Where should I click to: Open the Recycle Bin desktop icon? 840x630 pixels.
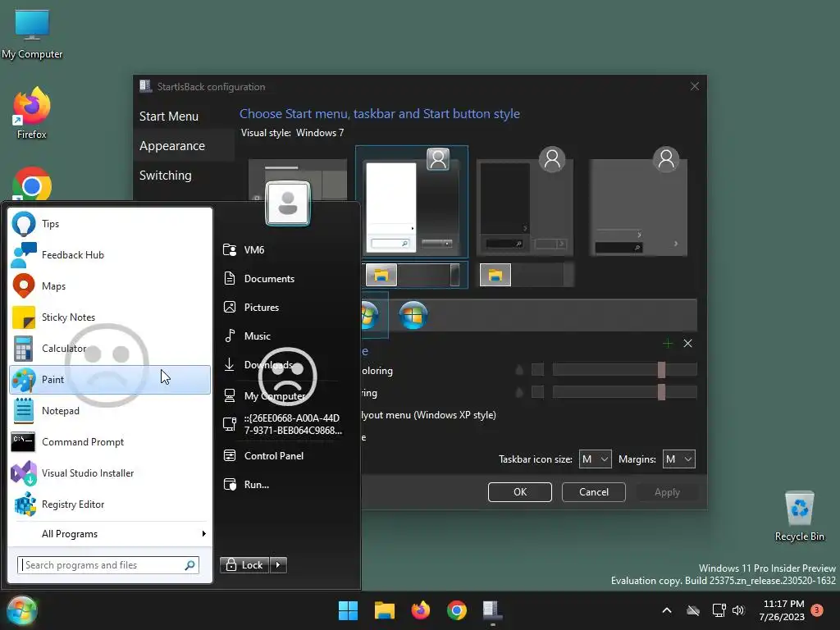[x=800, y=517]
